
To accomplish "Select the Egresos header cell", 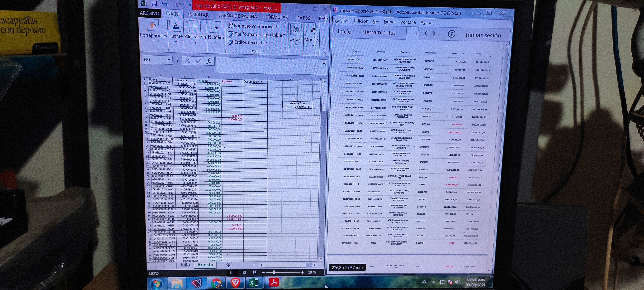I will click(232, 81).
